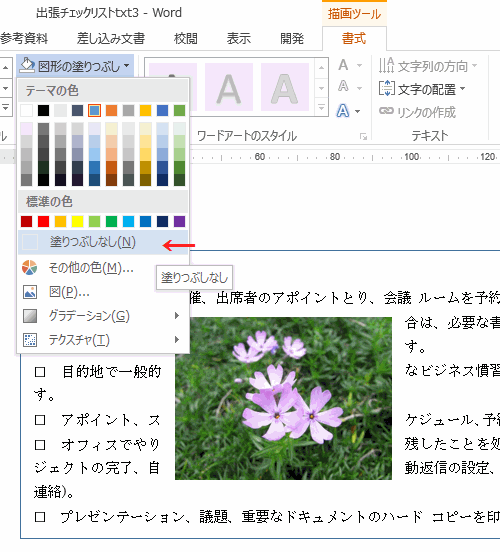
Task: Pick the light green standard color
Action: (x=94, y=221)
